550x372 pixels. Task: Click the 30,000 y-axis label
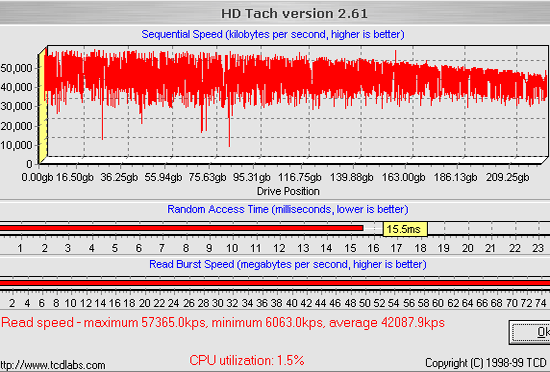(x=16, y=106)
